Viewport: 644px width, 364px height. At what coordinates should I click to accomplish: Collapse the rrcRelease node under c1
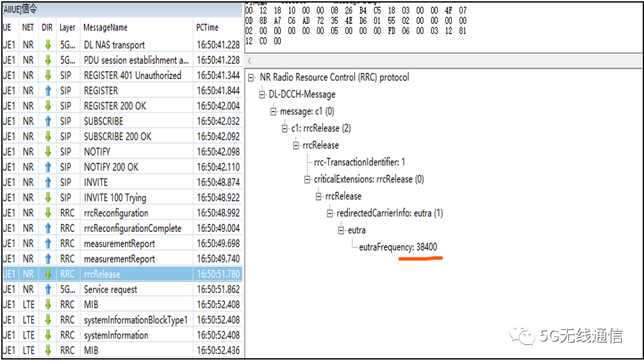pos(296,146)
